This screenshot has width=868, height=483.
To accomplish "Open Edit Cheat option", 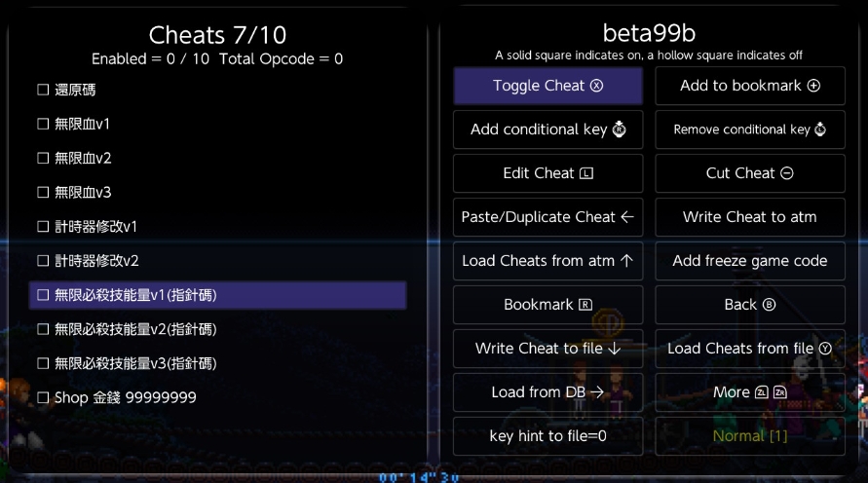I will (x=547, y=173).
